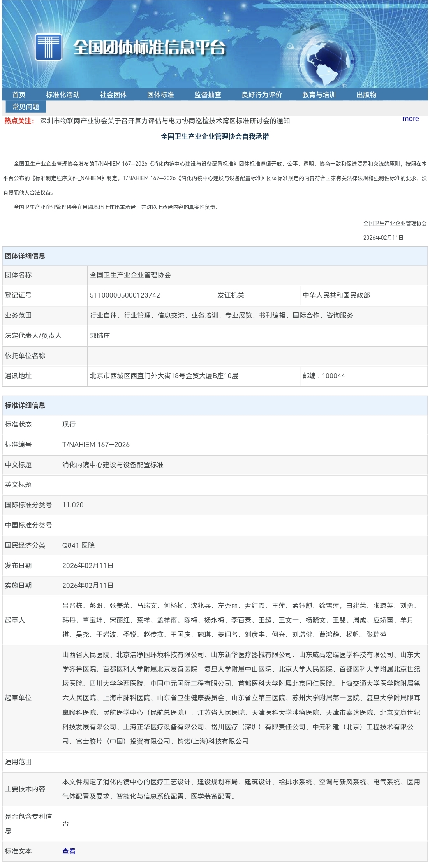The width and height of the screenshot is (430, 868).
Task: Go to the 团体标准 navigation tab
Action: click(160, 95)
